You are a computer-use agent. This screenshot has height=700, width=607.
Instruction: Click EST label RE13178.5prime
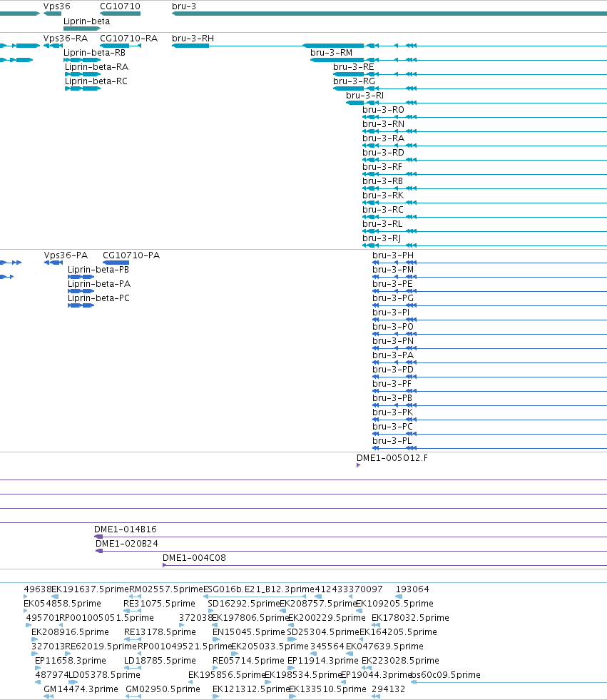(160, 632)
